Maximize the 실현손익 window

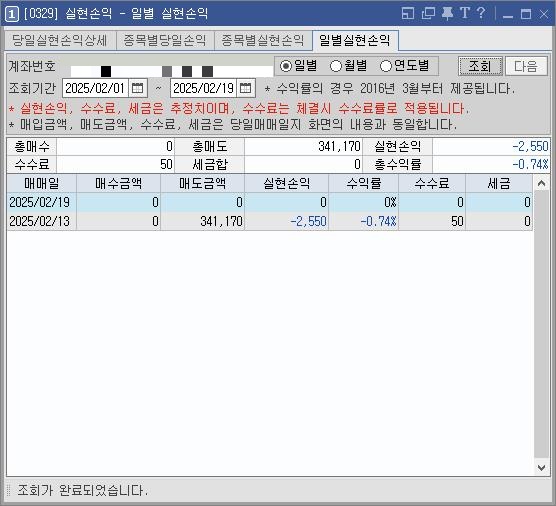tap(526, 15)
